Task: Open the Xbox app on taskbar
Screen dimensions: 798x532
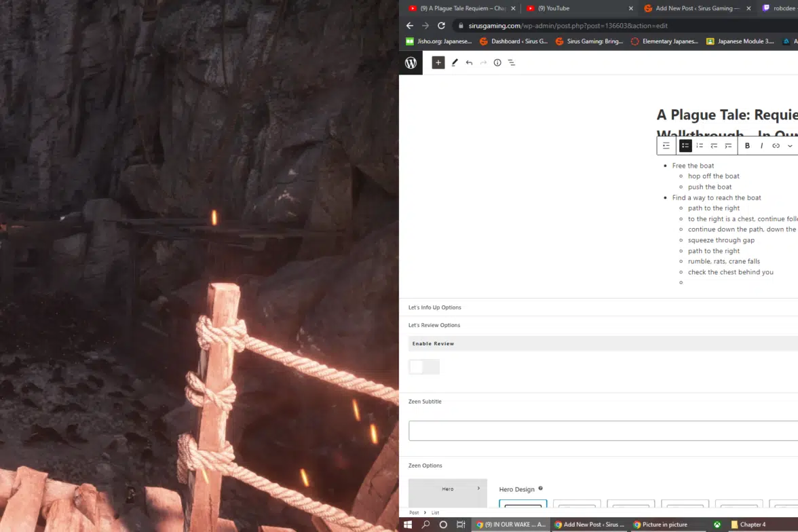Action: point(717,525)
